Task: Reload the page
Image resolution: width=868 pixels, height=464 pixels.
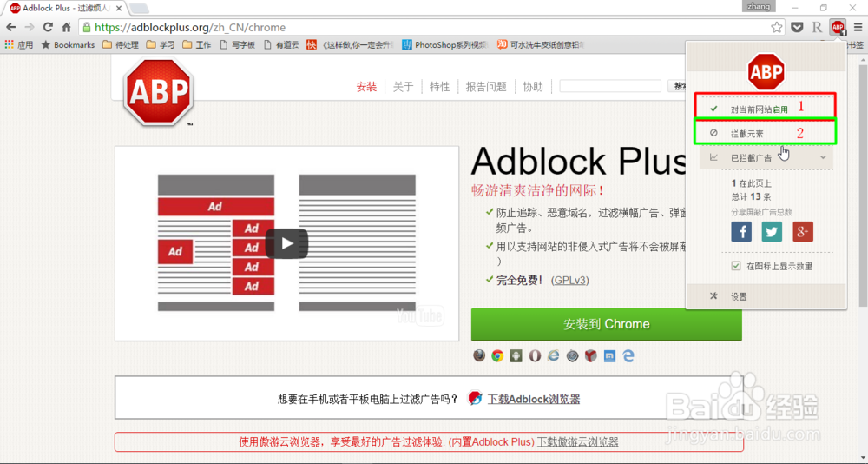Action: click(x=48, y=27)
